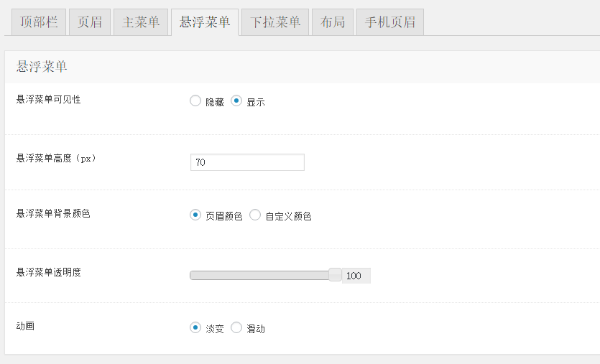This screenshot has height=364, width=600.
Task: Click the height input field showing 70
Action: coord(247,162)
